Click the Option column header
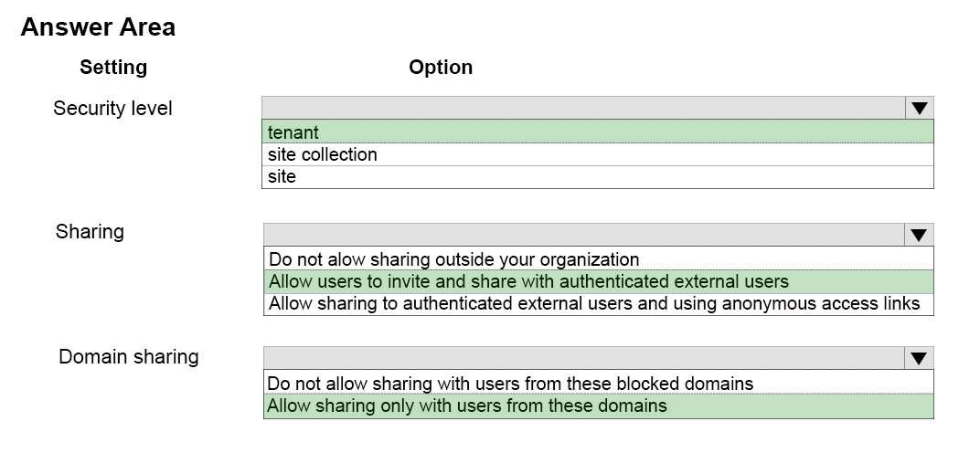The image size is (980, 453). (441, 67)
